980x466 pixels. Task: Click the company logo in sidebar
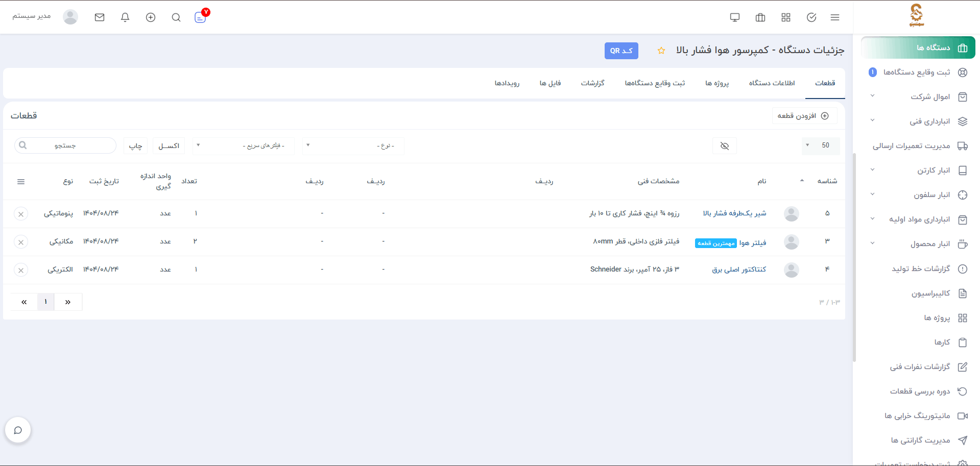pos(917,15)
